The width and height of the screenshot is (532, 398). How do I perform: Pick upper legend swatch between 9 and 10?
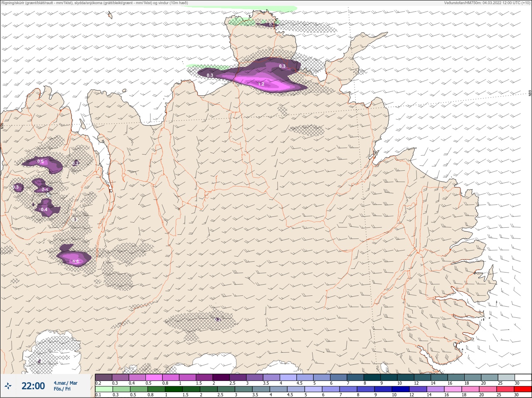click(x=389, y=377)
